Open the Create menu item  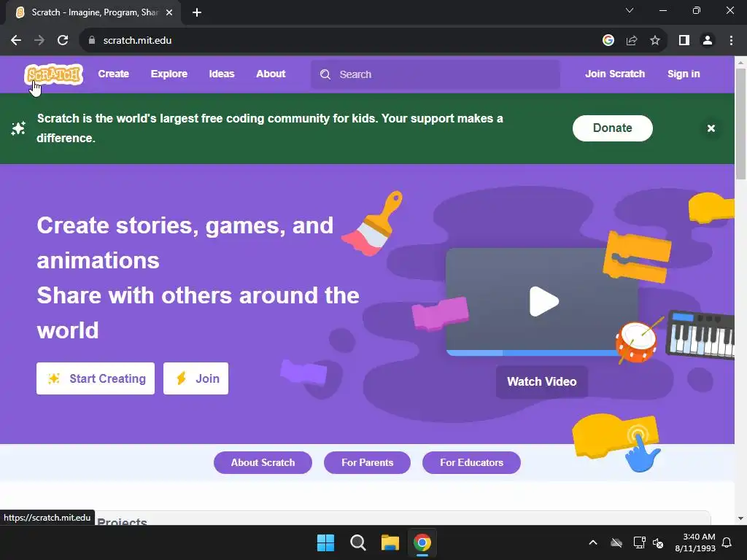113,74
